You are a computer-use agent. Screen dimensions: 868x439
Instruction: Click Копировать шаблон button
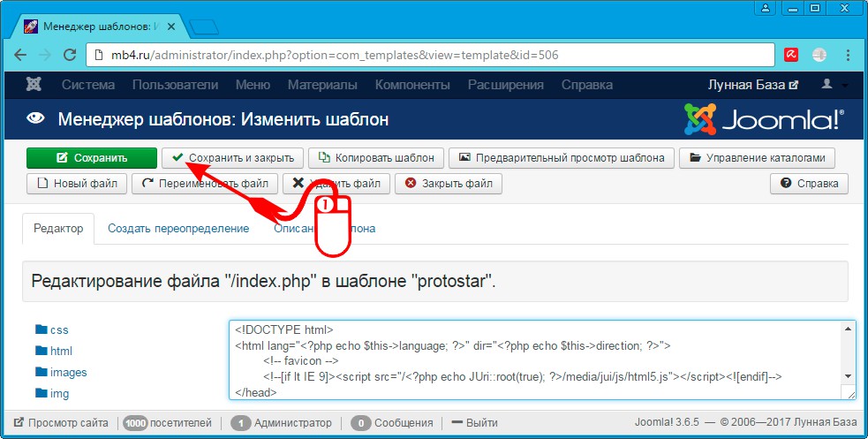tap(376, 158)
